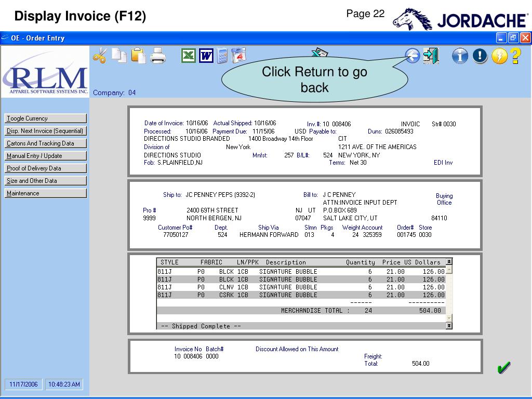Viewport: 532px width, 399px height.
Task: Click the EDI Inv label
Action: pyautogui.click(x=443, y=163)
